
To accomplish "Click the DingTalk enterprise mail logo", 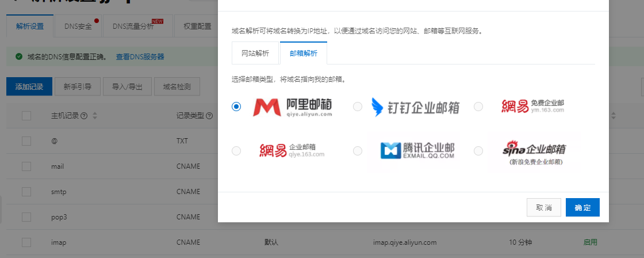I will (415, 107).
